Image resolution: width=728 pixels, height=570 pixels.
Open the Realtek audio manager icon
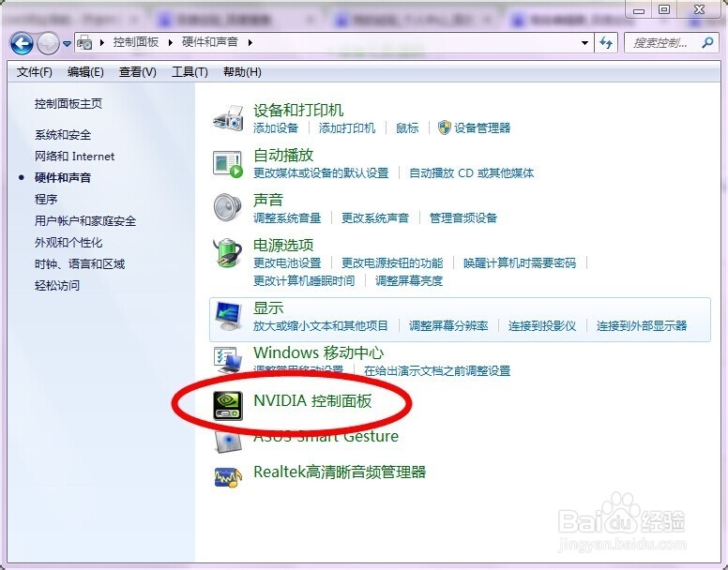228,476
